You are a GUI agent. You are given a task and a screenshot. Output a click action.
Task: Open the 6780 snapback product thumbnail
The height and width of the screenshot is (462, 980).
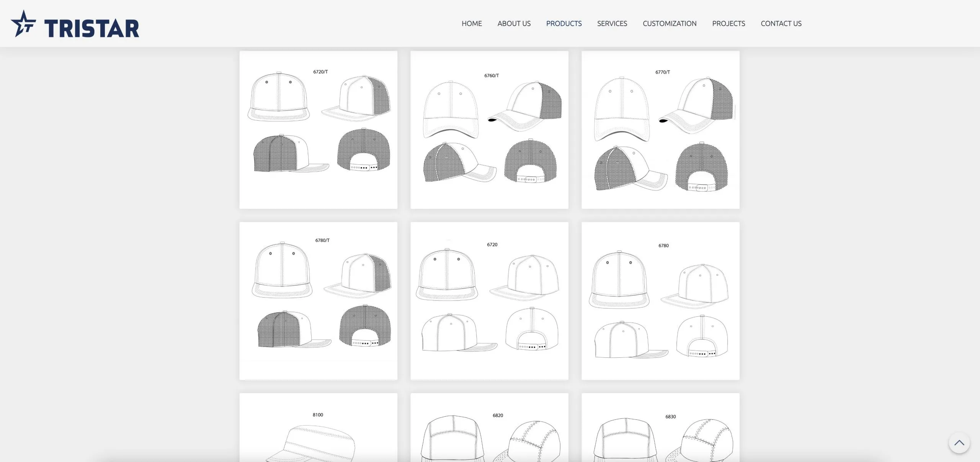(660, 300)
